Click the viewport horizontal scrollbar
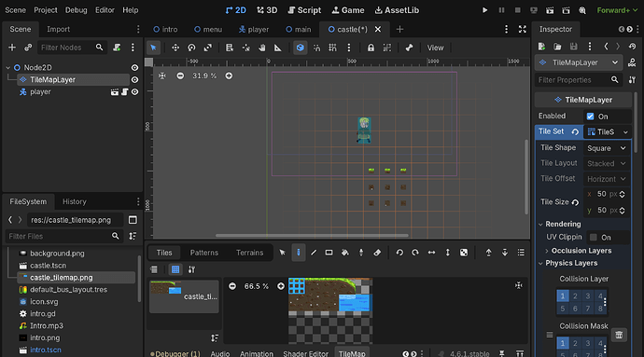This screenshot has width=644, height=357. click(x=312, y=236)
